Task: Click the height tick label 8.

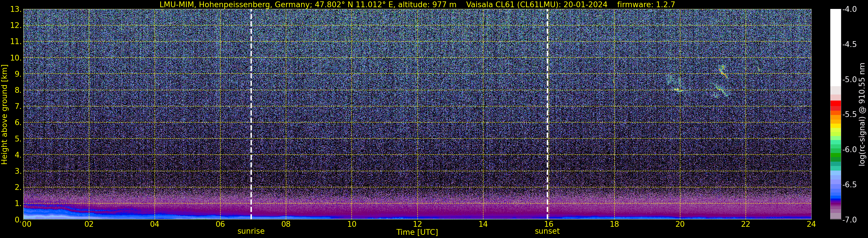Action: click(x=18, y=90)
